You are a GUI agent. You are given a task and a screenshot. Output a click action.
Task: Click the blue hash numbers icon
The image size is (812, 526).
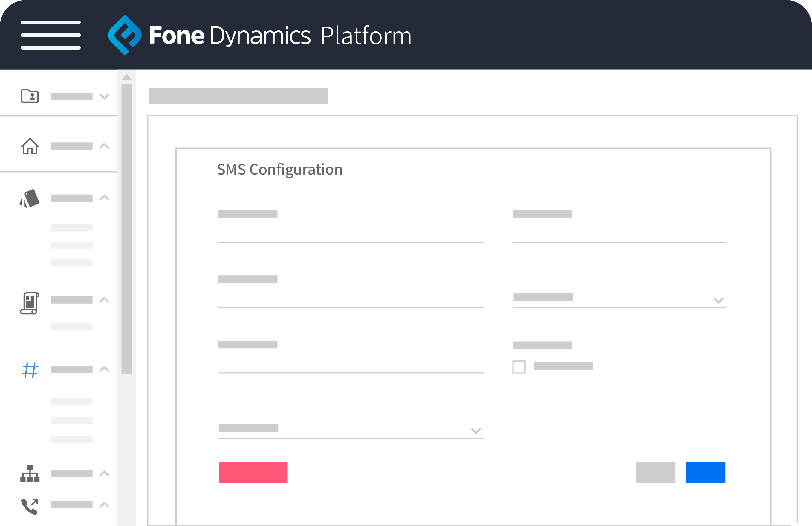click(30, 370)
